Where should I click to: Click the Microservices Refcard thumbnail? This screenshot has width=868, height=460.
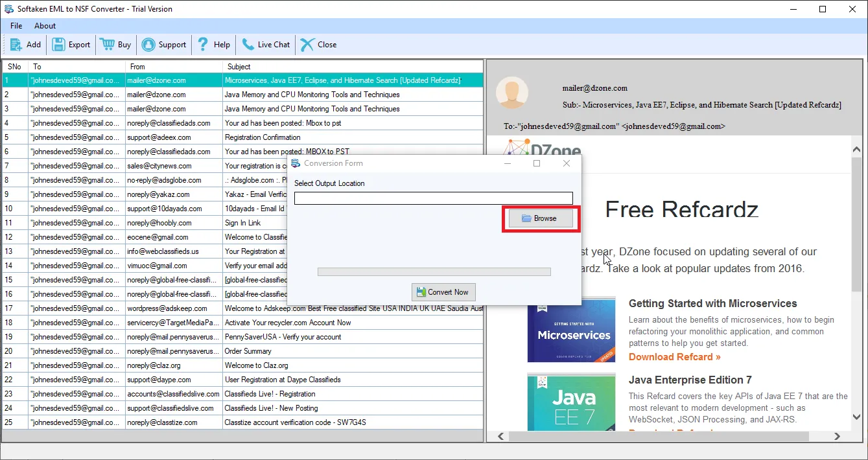[x=571, y=330]
